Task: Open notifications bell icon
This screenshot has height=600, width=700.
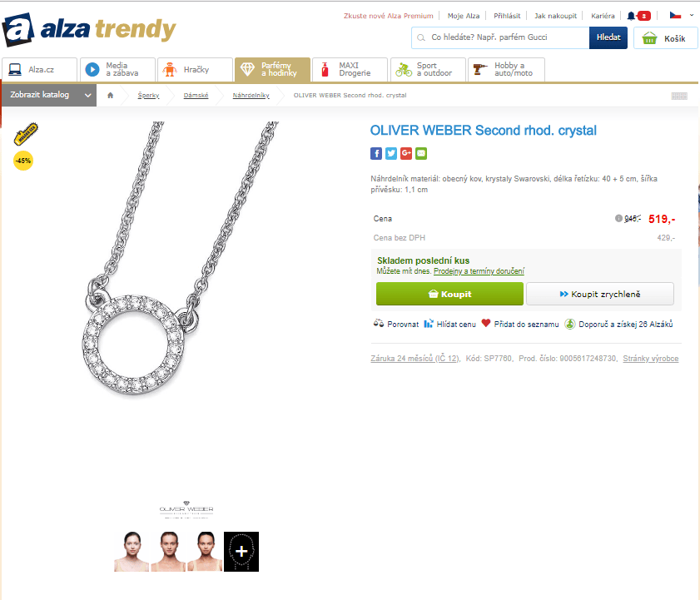Action: pyautogui.click(x=631, y=16)
